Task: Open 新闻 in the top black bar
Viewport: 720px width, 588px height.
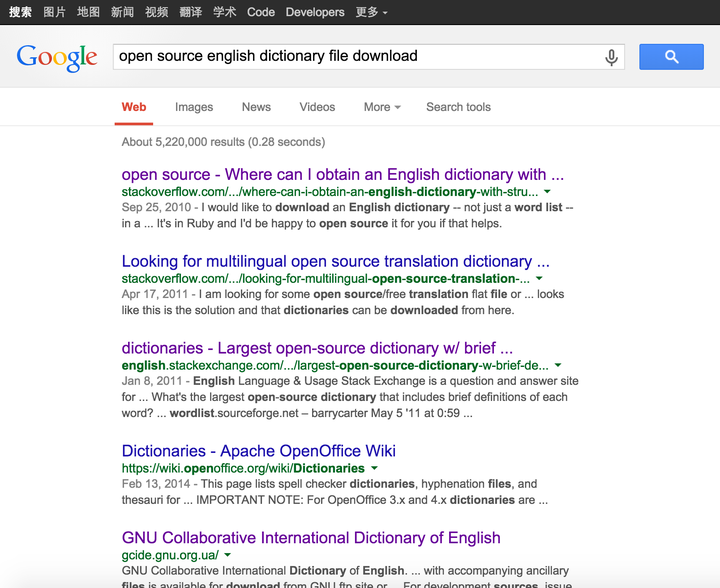Action: coord(122,12)
